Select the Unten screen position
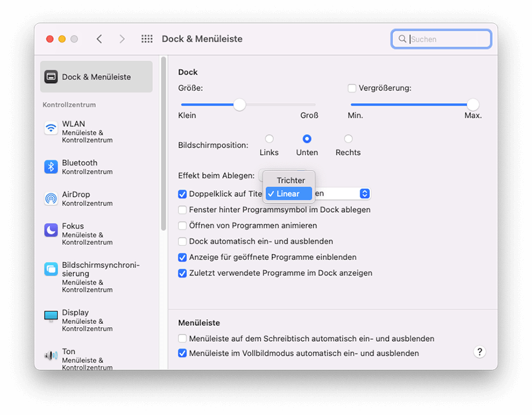 coord(307,139)
